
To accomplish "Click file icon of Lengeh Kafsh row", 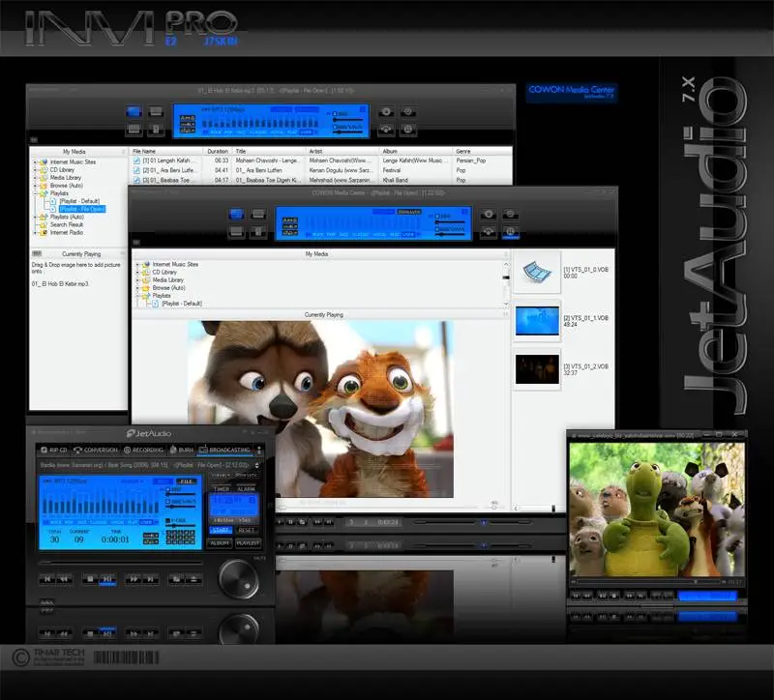I will point(136,160).
